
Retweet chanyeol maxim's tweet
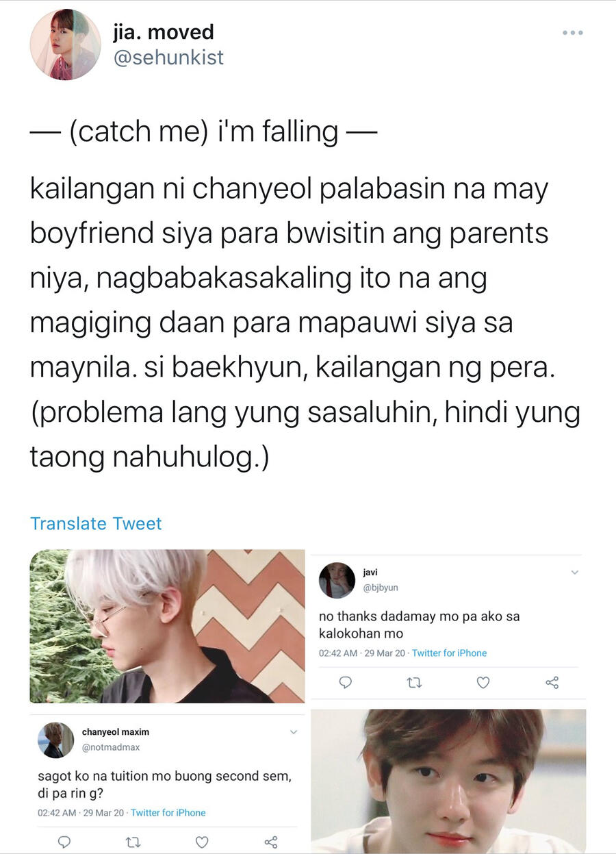[x=133, y=842]
